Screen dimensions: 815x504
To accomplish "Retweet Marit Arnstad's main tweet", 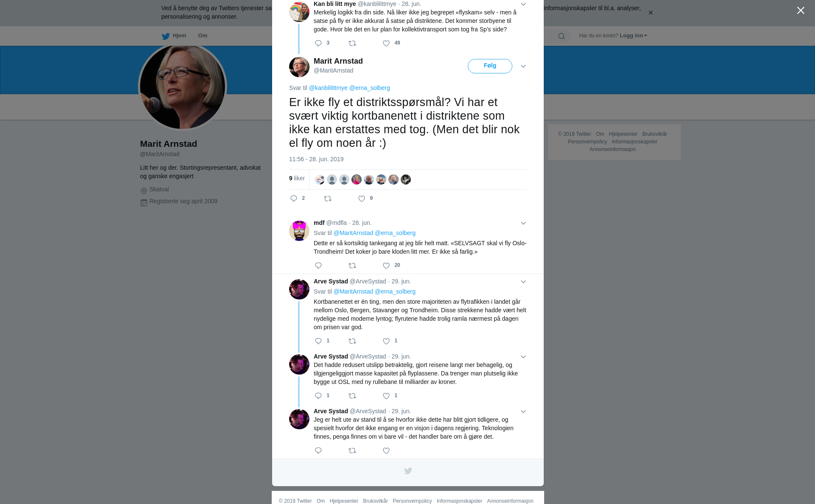I will pyautogui.click(x=328, y=199).
